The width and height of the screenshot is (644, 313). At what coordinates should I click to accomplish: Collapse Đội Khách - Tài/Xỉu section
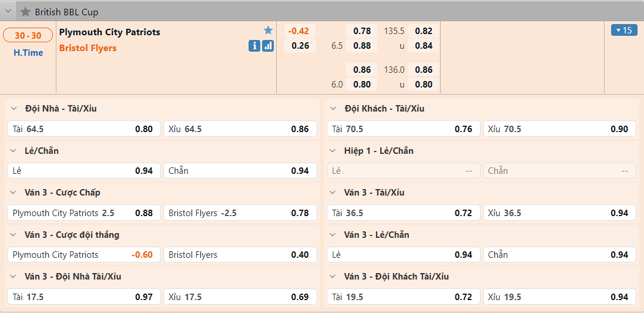tap(333, 109)
